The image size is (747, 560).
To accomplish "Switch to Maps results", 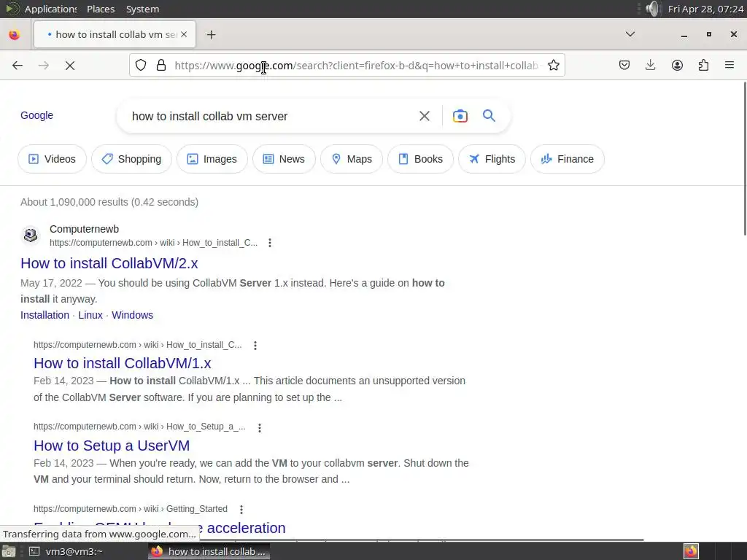I will pyautogui.click(x=352, y=159).
